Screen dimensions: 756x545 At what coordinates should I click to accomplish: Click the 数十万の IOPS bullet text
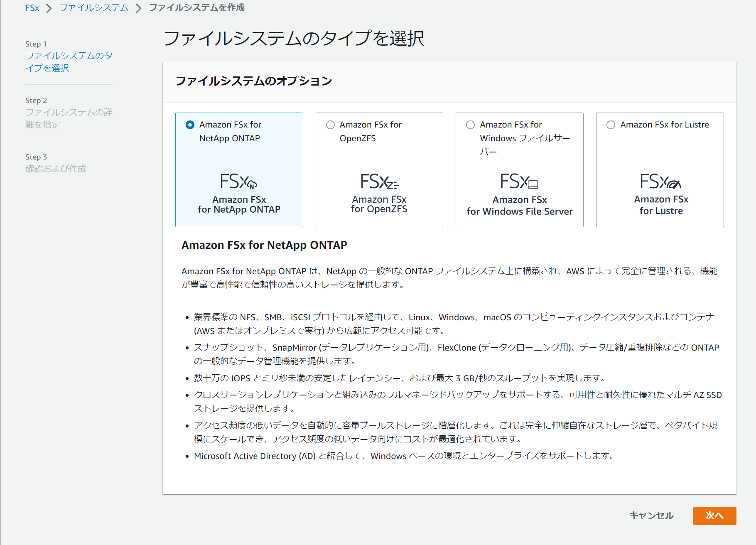coord(400,378)
